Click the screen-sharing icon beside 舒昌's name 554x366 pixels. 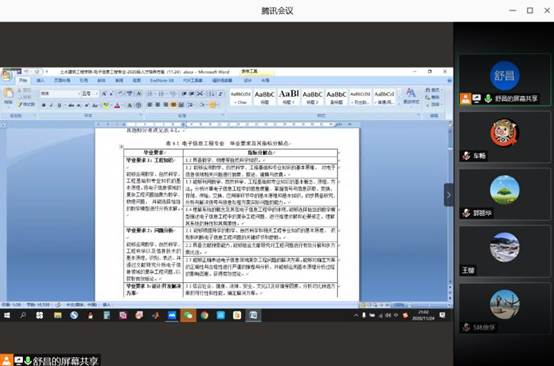tap(477, 99)
